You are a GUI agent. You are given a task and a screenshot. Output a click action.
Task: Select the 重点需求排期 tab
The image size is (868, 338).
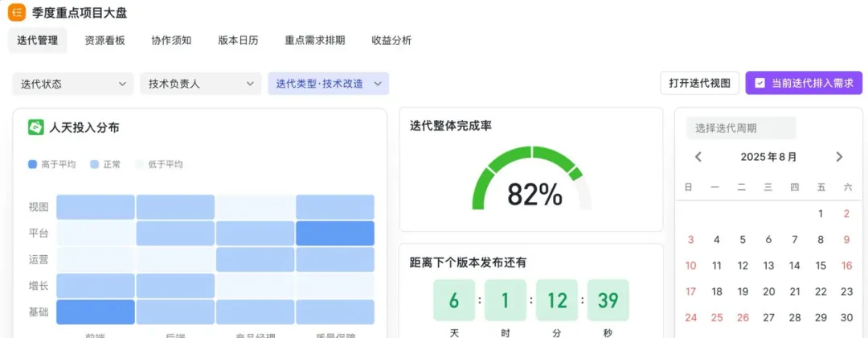coord(315,40)
